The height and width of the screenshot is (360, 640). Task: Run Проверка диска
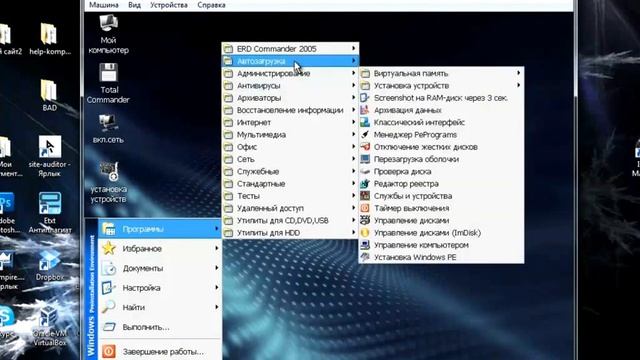pyautogui.click(x=441, y=171)
